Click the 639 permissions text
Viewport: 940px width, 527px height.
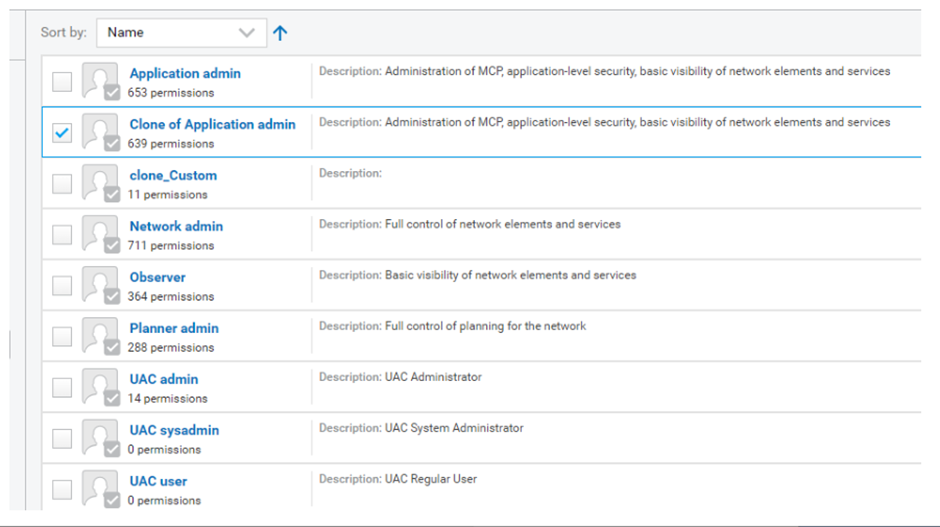(171, 144)
